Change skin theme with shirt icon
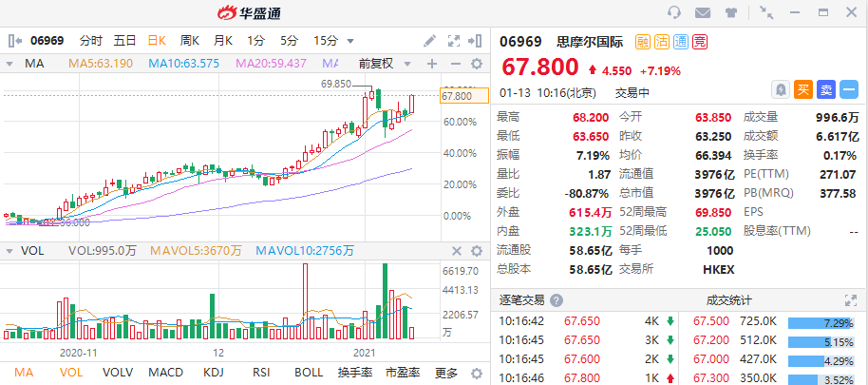 730,12
